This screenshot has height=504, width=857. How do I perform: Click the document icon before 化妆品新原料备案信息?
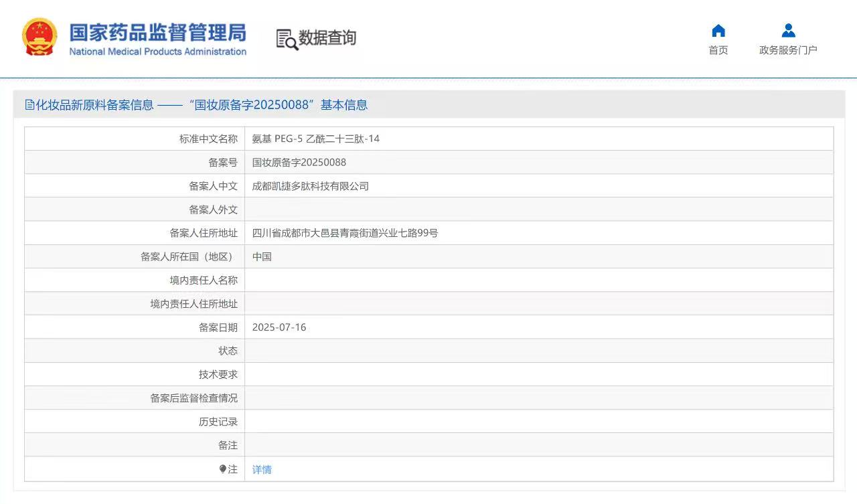[x=29, y=105]
